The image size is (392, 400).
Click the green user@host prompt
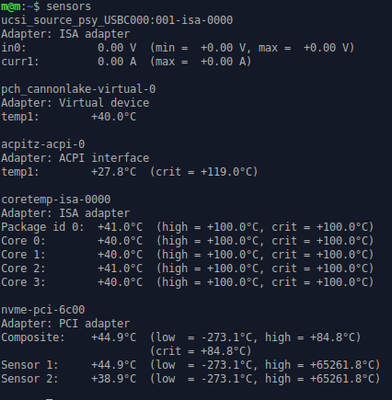[x=10, y=6]
